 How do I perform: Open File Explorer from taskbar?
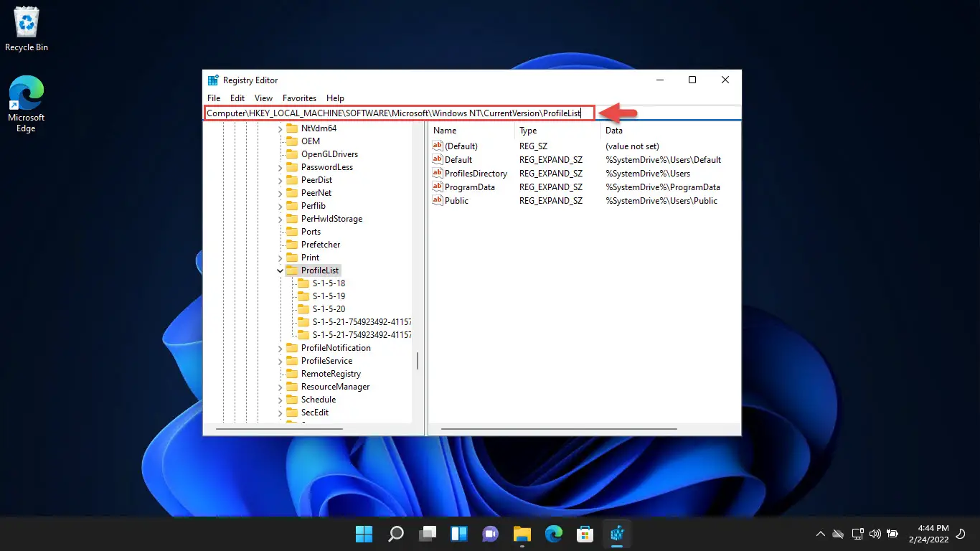point(522,534)
